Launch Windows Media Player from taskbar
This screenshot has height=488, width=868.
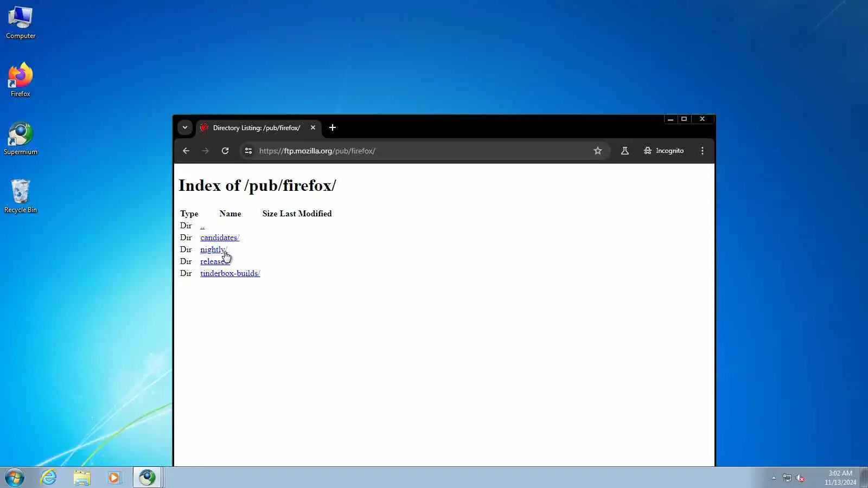114,478
